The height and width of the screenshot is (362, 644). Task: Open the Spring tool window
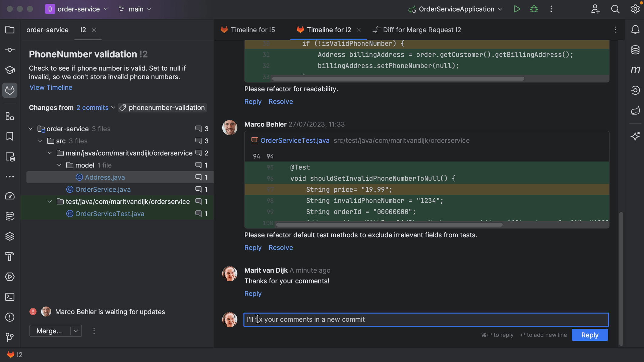635,110
